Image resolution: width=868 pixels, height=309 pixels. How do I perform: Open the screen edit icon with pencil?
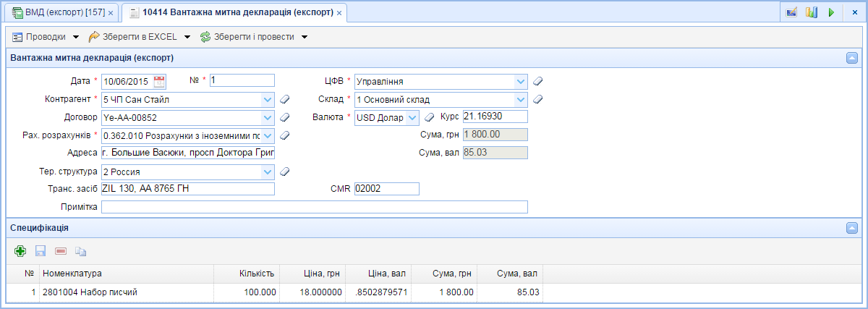click(x=792, y=12)
